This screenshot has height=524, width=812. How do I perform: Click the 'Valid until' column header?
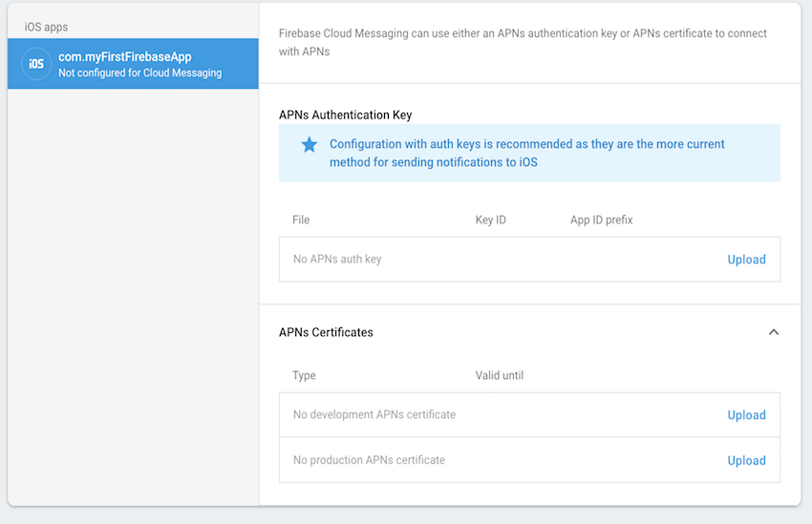[x=500, y=375]
